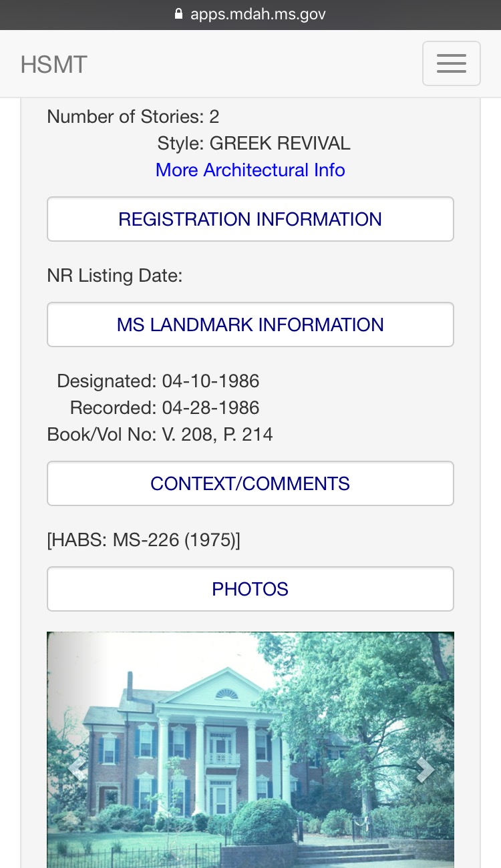Tap the NR Listing Date label
This screenshot has width=501, height=868.
tap(114, 276)
